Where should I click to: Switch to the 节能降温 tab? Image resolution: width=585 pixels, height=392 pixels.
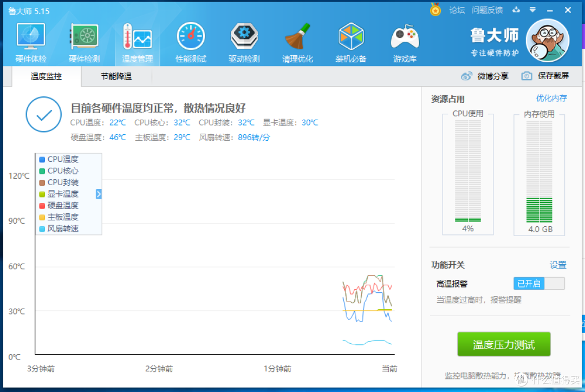(116, 76)
